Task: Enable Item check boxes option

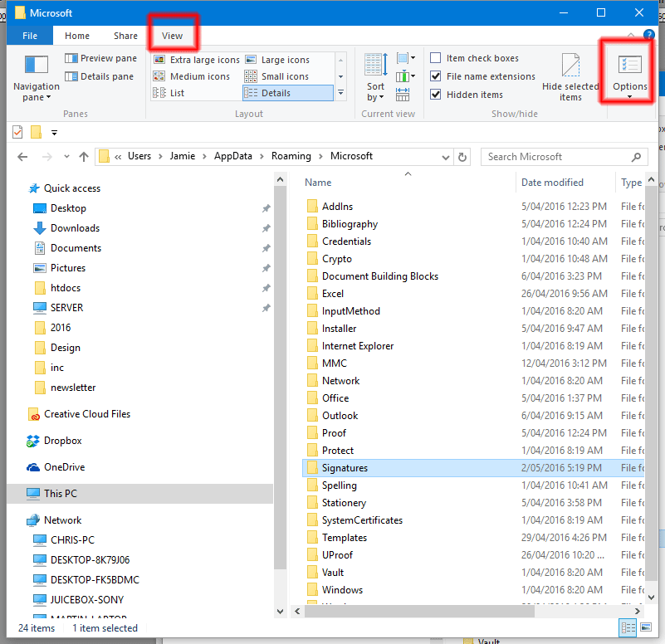Action: [x=435, y=57]
